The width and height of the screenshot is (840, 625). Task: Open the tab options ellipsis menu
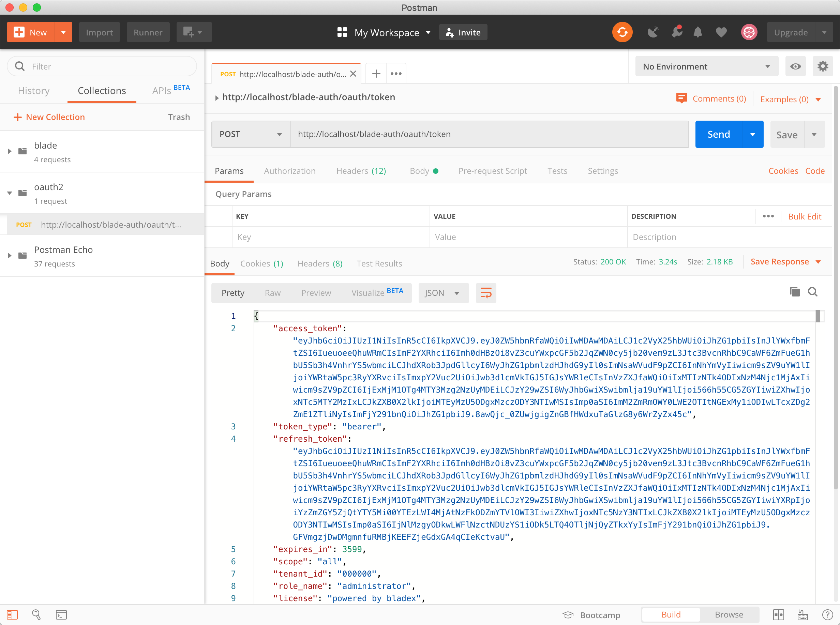tap(396, 73)
